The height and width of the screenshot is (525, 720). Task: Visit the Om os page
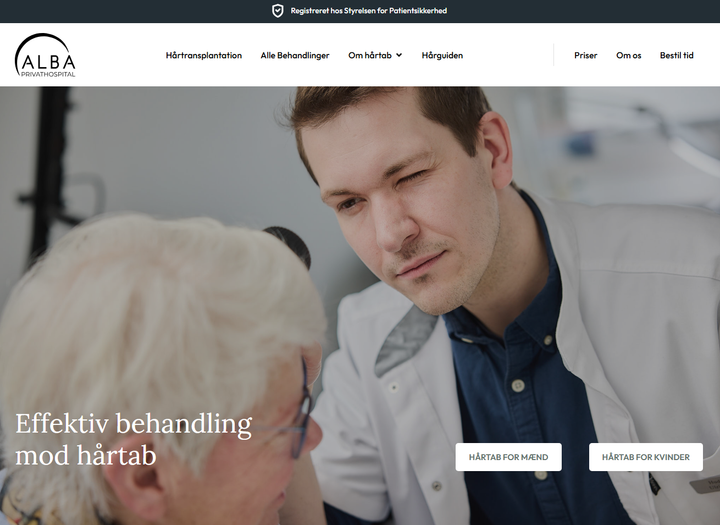629,55
